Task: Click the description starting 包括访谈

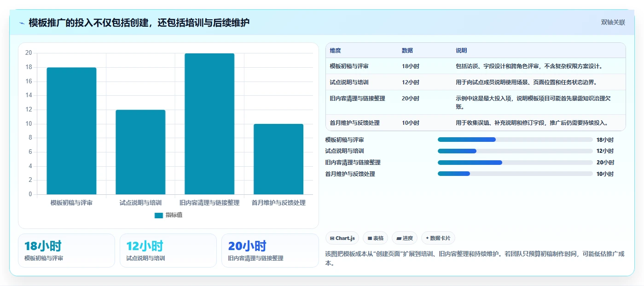Action: click(x=529, y=66)
